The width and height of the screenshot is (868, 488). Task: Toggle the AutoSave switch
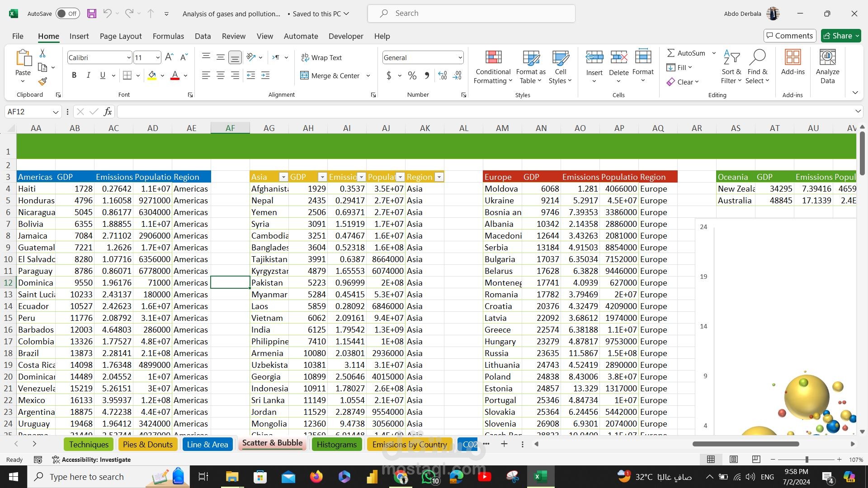point(68,14)
